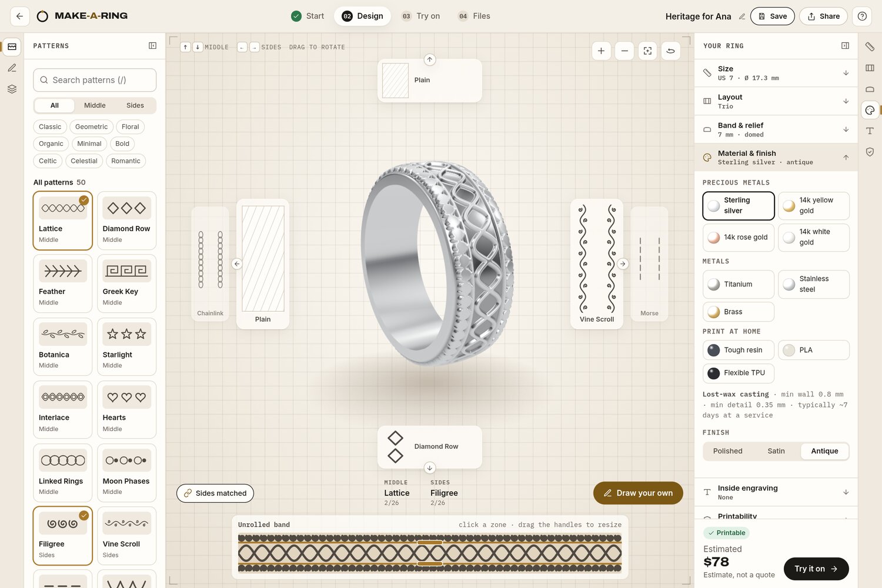Choose Brass metal swatch
This screenshot has height=588, width=882.
pos(739,312)
